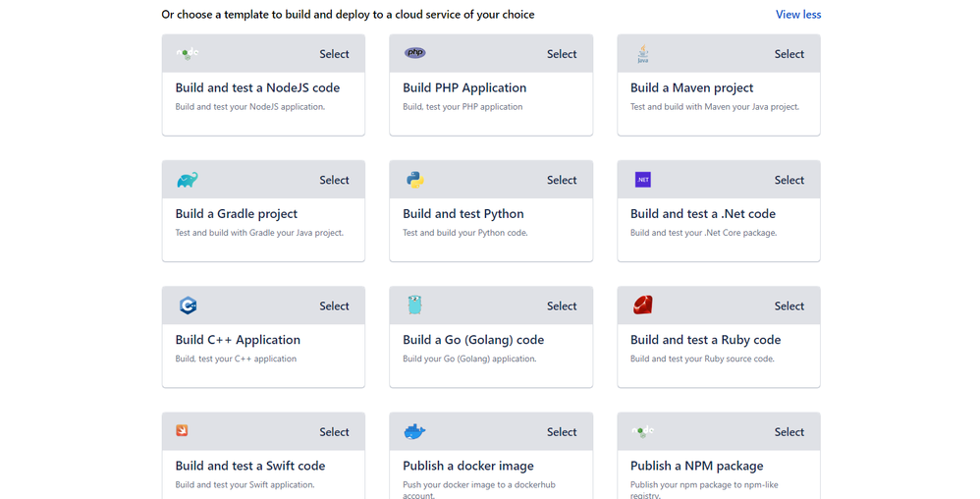Screen dimensions: 980x499
Task: Collapse templates with View less link
Action: pos(798,15)
